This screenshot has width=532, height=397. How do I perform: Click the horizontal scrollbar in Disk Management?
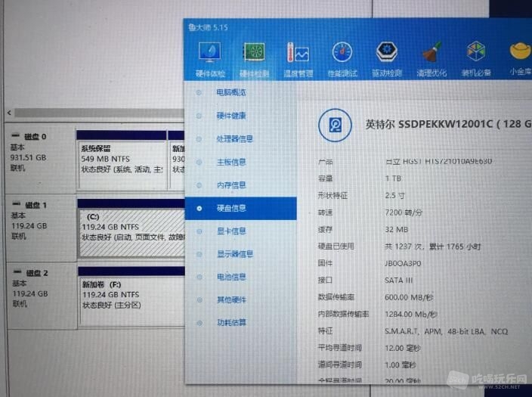tap(99, 113)
